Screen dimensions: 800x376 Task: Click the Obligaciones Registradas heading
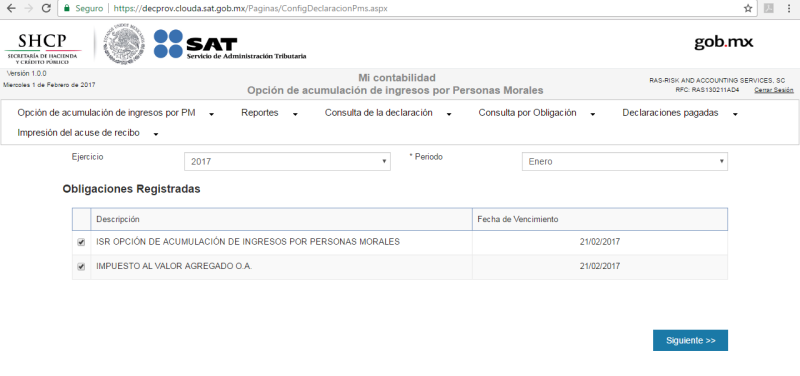coord(132,189)
